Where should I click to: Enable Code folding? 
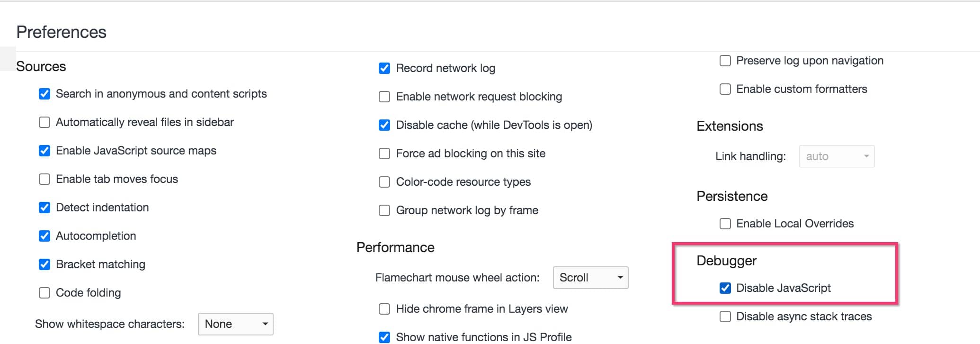click(x=44, y=293)
